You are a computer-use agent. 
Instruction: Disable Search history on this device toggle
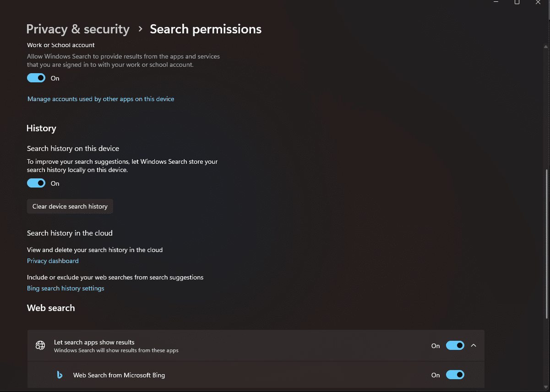36,183
